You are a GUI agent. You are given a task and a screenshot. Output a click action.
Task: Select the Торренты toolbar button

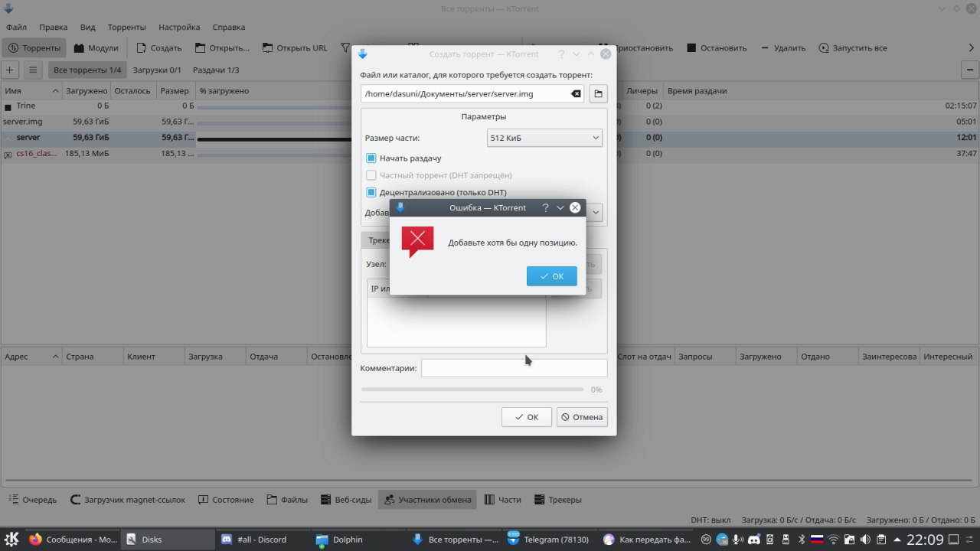(34, 47)
